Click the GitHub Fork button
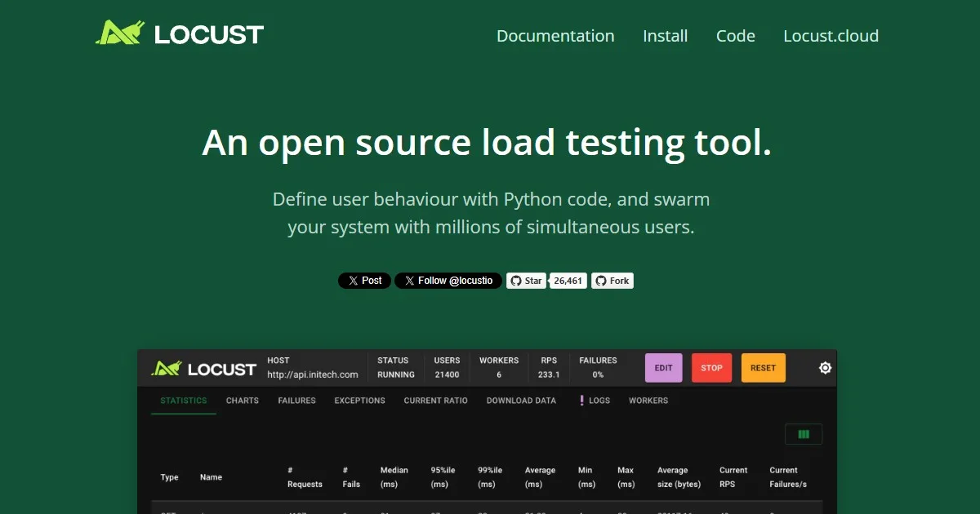This screenshot has width=980, height=514. click(x=612, y=281)
